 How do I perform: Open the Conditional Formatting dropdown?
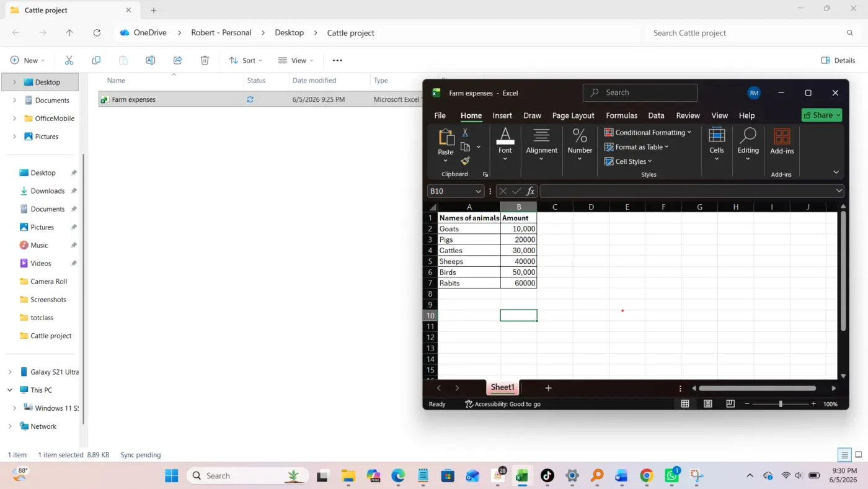[x=648, y=132]
